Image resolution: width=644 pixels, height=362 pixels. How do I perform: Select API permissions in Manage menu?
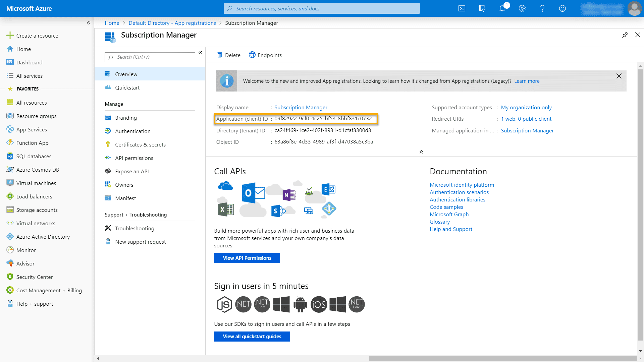click(134, 158)
